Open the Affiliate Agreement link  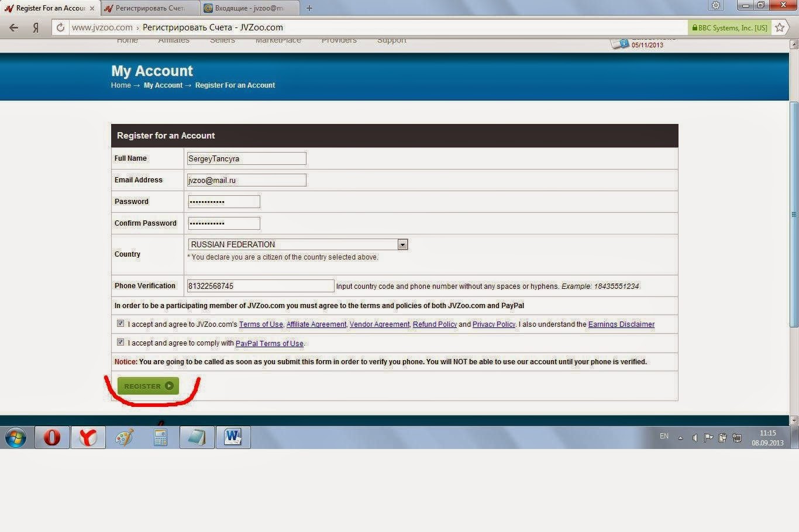click(x=316, y=324)
